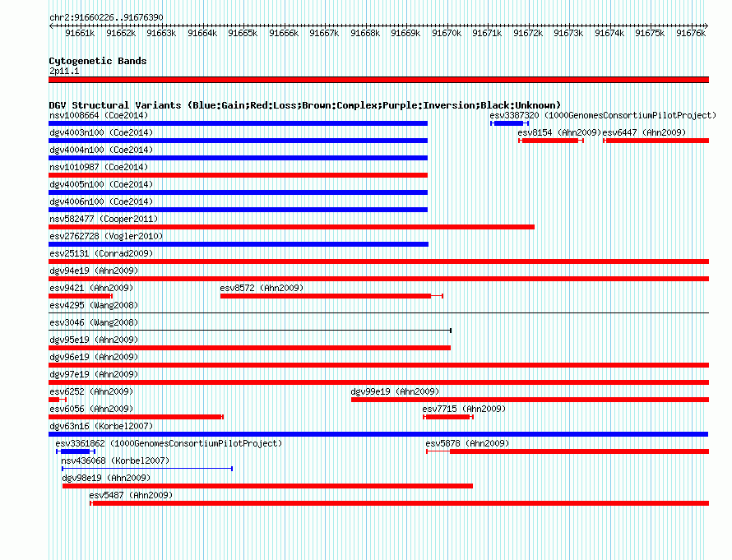Click esv7715 (Ahn2009) label
732x560 pixels.
(464, 409)
